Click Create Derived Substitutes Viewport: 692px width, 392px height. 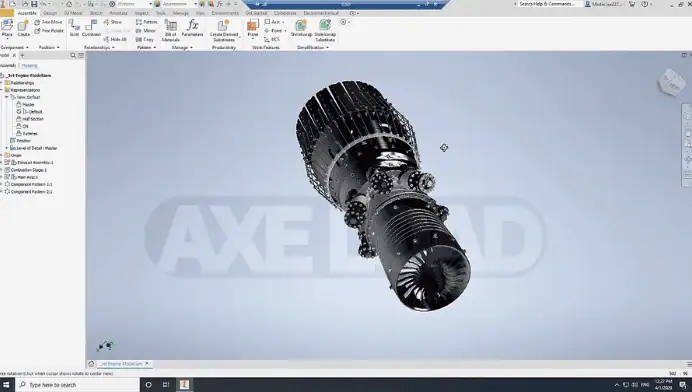click(x=224, y=30)
